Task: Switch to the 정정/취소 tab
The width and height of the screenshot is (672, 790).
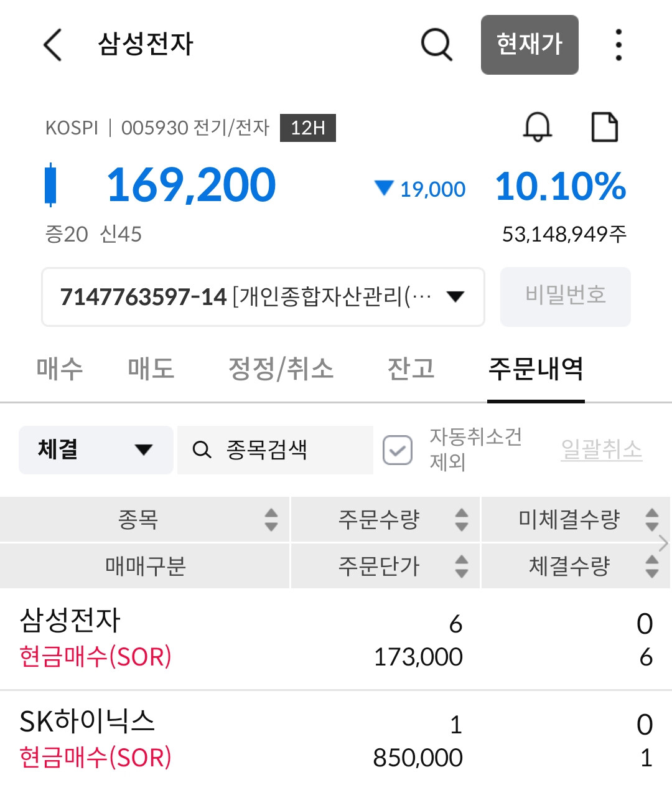Action: pos(281,369)
